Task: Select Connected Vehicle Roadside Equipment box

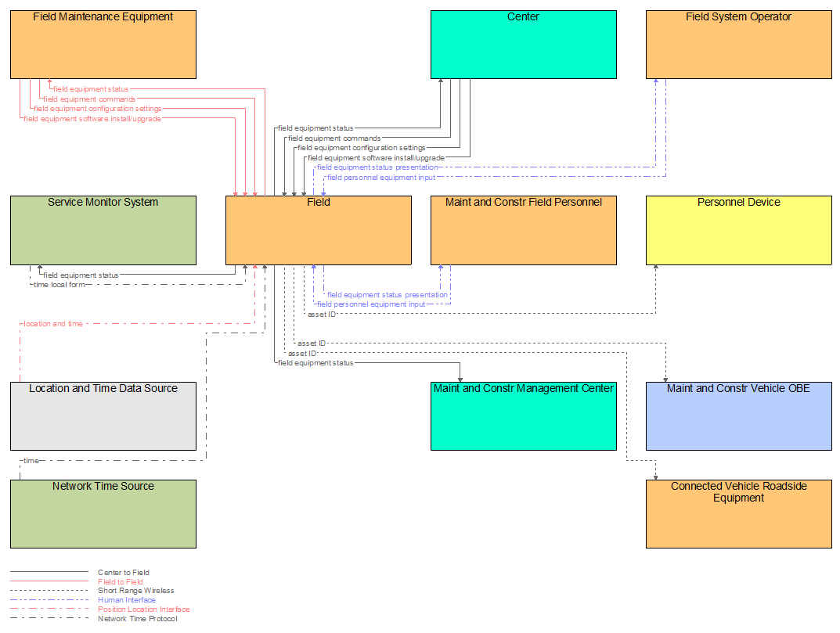Action: point(739,513)
